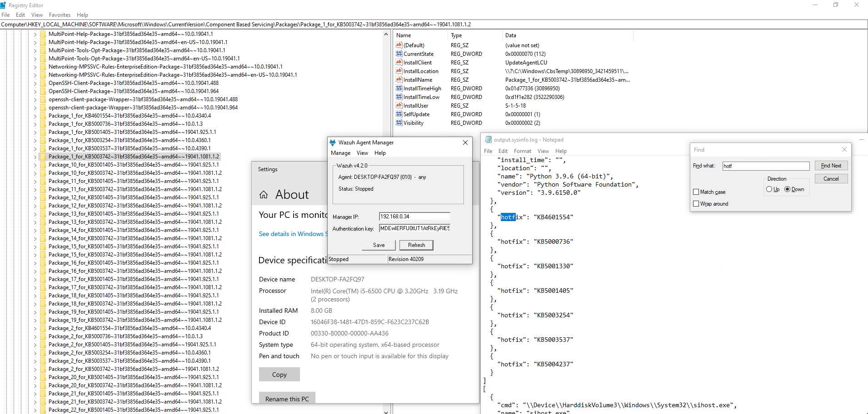Open the Format menu in Notepad
Viewport: 868px width, 414px height.
tap(522, 151)
